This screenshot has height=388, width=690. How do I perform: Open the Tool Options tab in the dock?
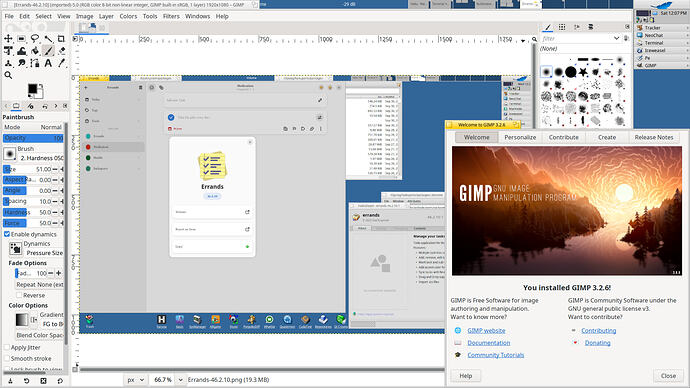pos(16,106)
